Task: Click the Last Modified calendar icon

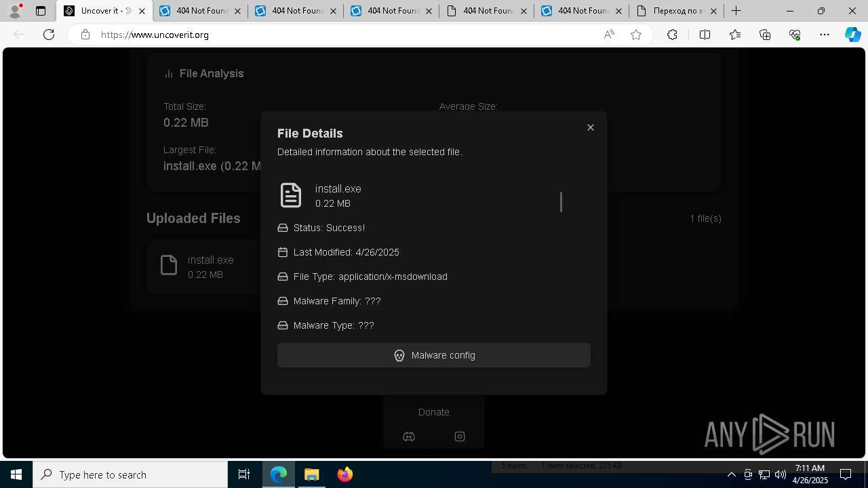Action: [x=283, y=252]
